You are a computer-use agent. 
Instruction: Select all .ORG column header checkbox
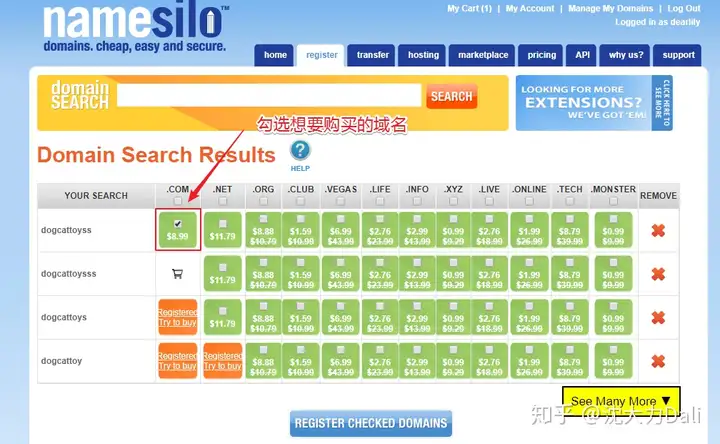click(263, 201)
